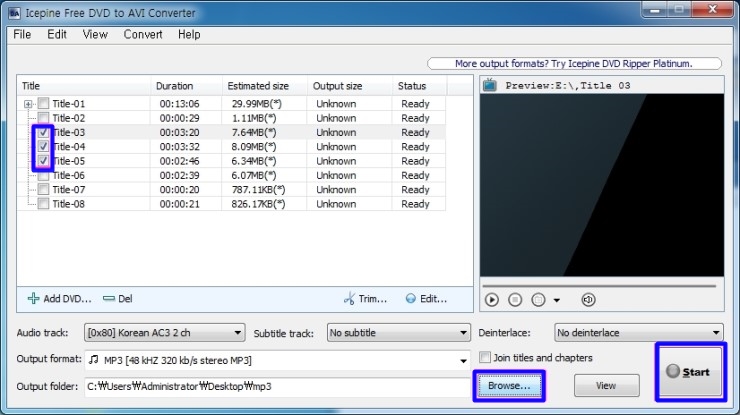Click the TV icon beside Preview label
Screen dimensions: 740x415
pos(490,85)
